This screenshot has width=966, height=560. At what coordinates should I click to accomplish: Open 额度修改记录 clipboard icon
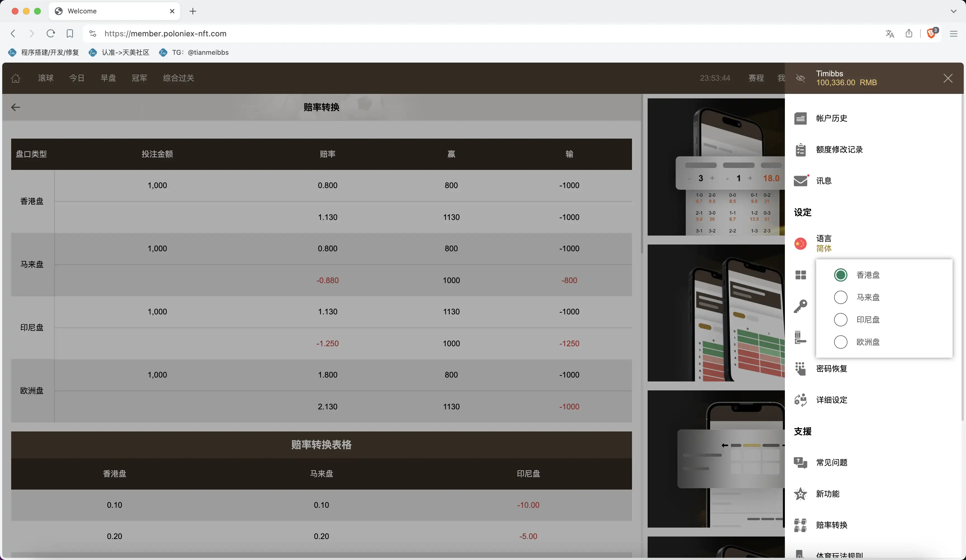[801, 150]
